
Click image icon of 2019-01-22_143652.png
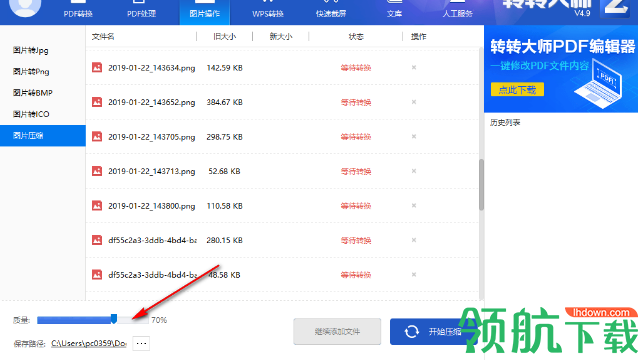tap(97, 102)
